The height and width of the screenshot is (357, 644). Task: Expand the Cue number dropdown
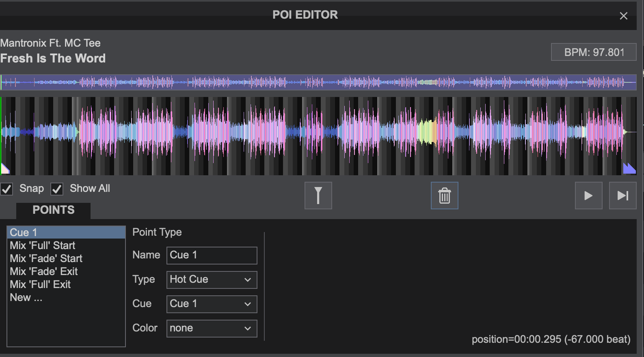[212, 304]
